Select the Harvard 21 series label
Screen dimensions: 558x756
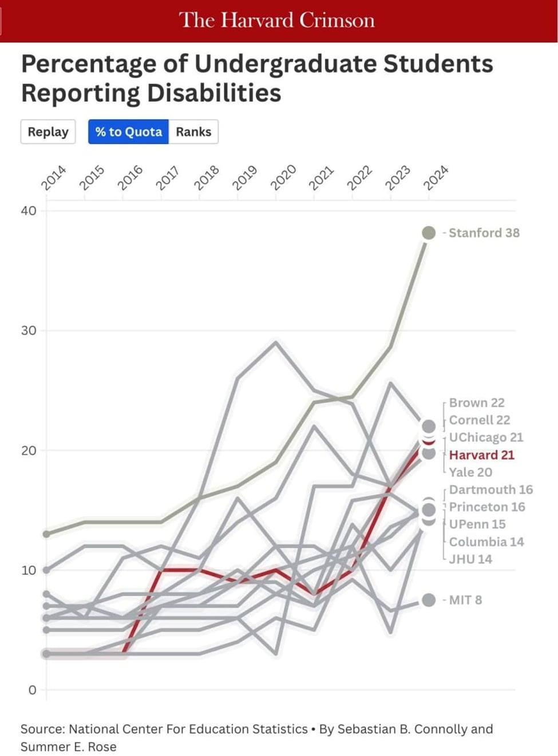pos(482,455)
